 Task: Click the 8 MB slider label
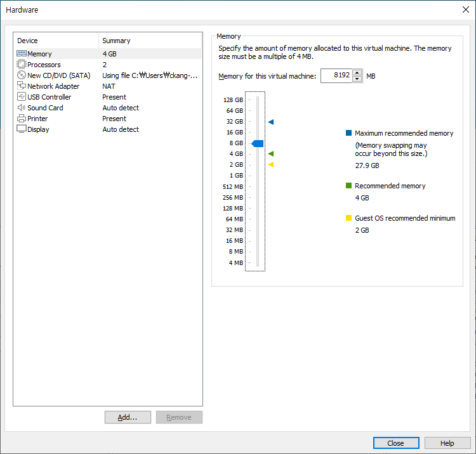click(x=236, y=252)
